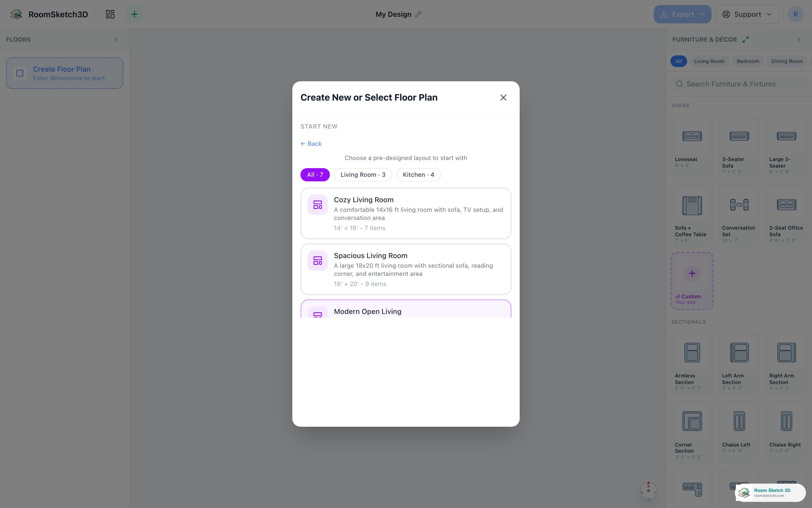Close the floor plan dialog
This screenshot has width=812, height=508.
[x=503, y=98]
